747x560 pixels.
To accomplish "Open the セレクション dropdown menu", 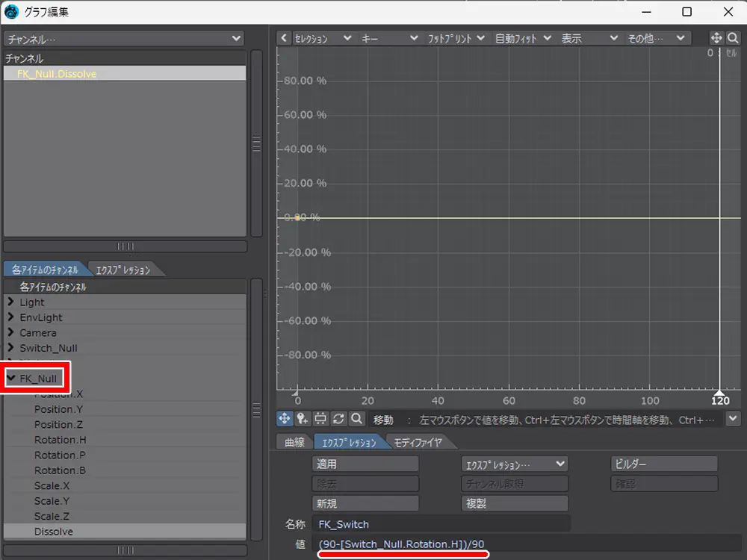I will tap(323, 38).
